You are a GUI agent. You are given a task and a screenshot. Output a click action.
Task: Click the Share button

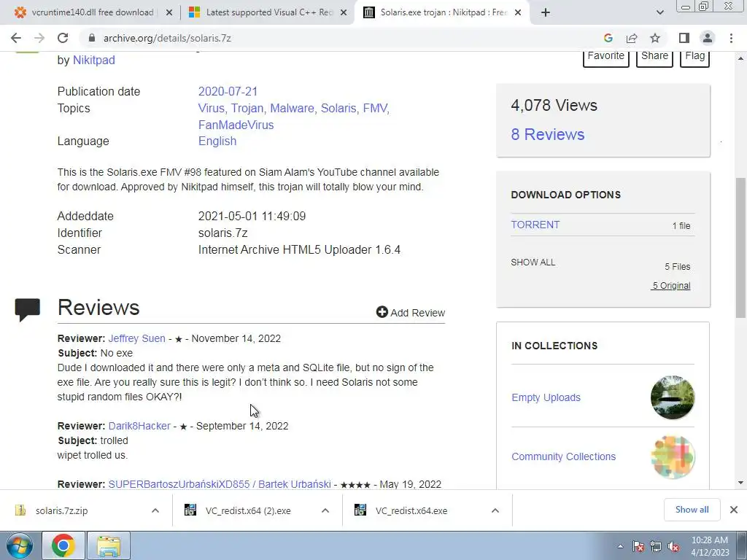tap(654, 58)
